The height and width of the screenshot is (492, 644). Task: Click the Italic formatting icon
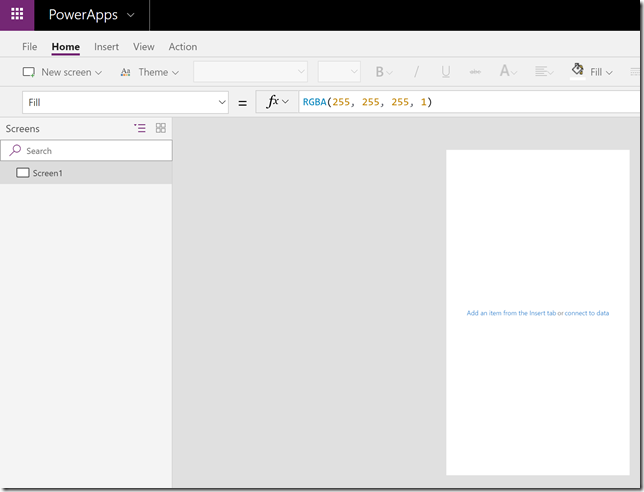416,72
